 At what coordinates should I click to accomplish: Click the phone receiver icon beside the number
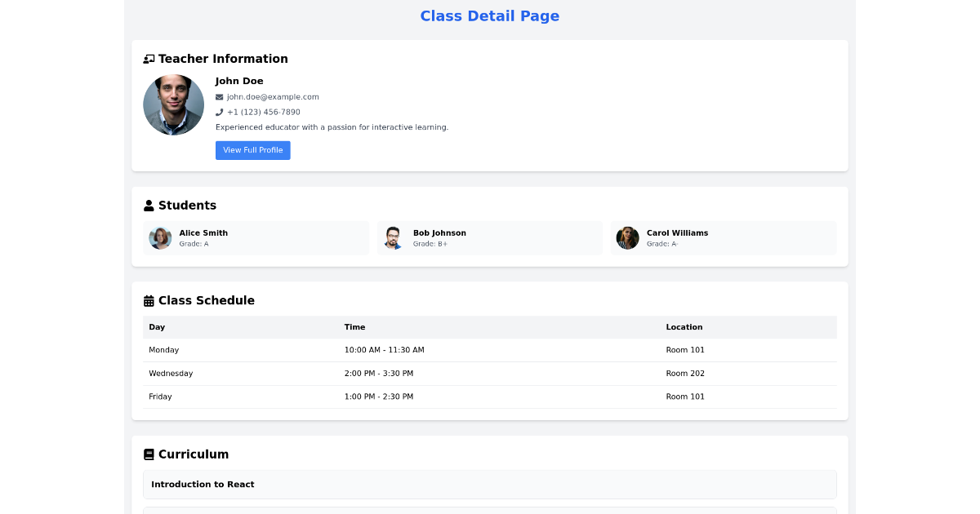coord(218,112)
